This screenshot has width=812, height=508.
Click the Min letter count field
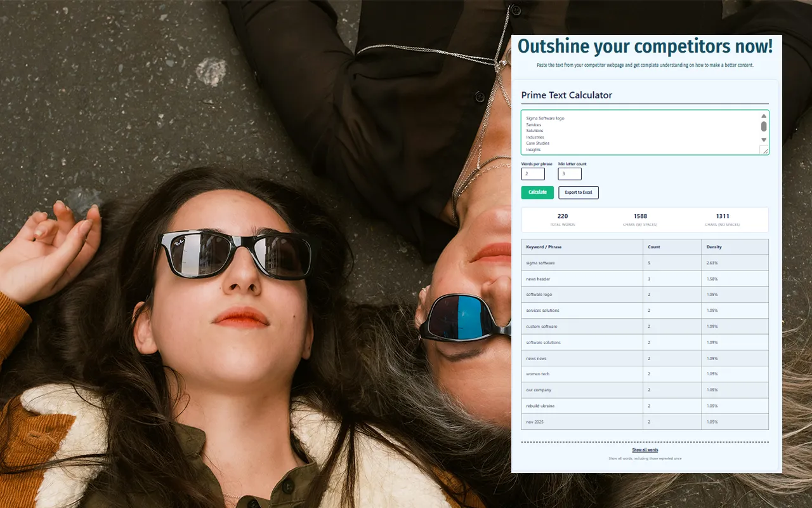(x=570, y=174)
